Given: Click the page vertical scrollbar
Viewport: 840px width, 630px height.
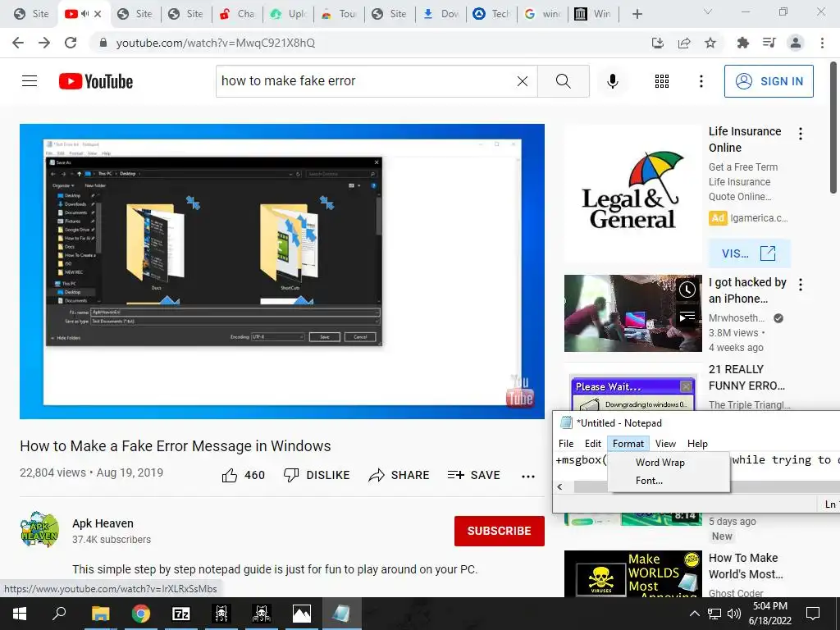Looking at the screenshot, I should tap(833, 127).
